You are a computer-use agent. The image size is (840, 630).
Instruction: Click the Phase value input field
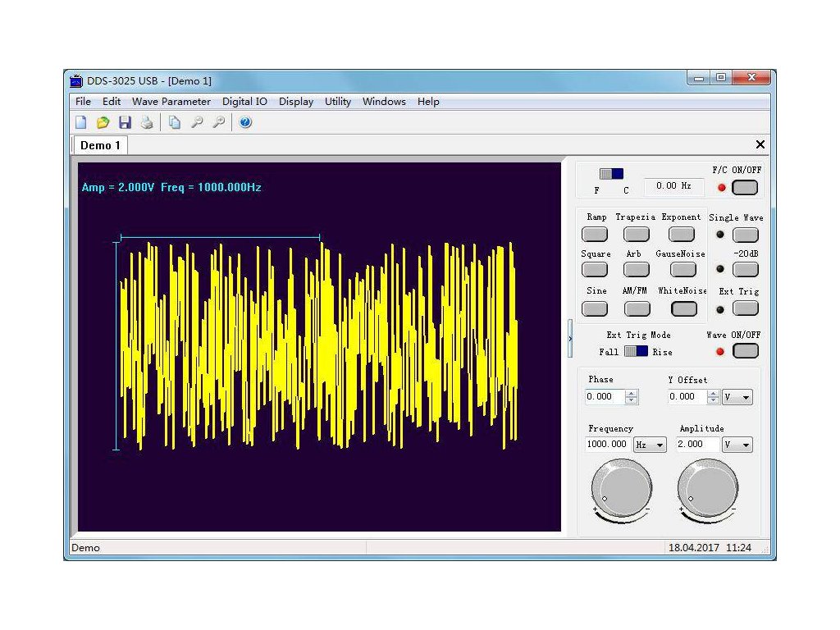click(605, 397)
